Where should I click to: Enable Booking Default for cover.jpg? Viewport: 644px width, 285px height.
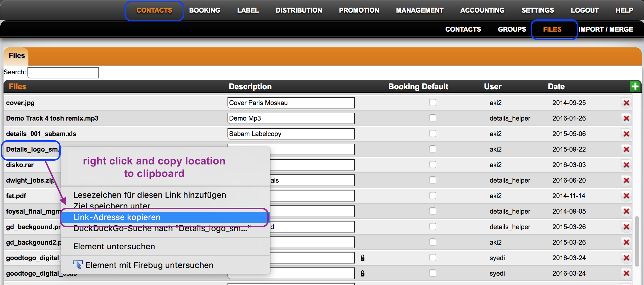pos(433,102)
